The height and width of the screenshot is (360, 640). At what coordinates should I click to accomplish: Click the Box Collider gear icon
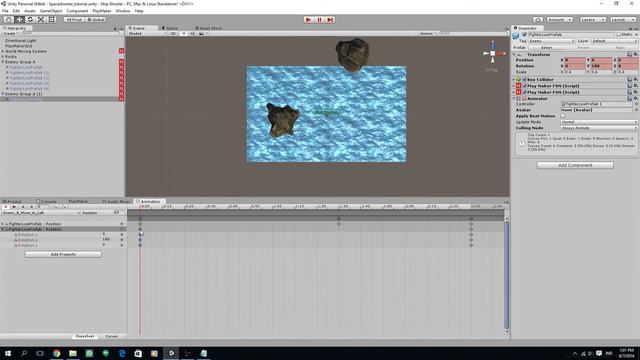click(636, 80)
